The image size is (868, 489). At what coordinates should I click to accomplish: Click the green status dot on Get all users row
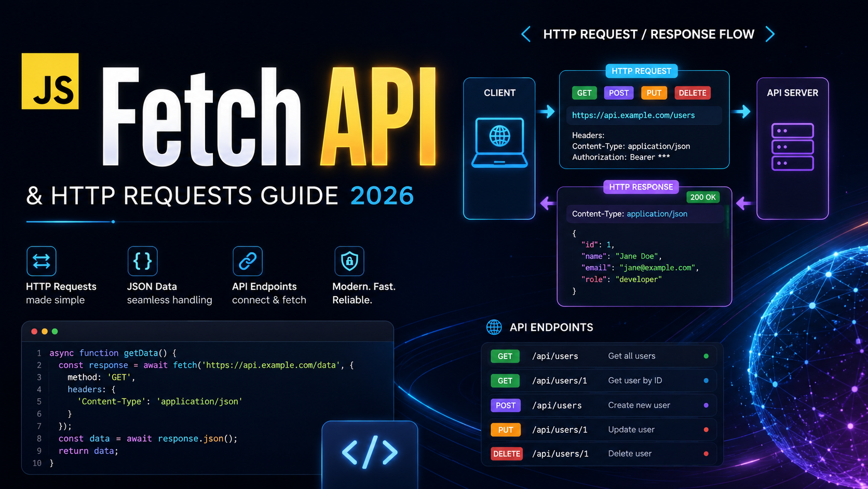(x=706, y=356)
